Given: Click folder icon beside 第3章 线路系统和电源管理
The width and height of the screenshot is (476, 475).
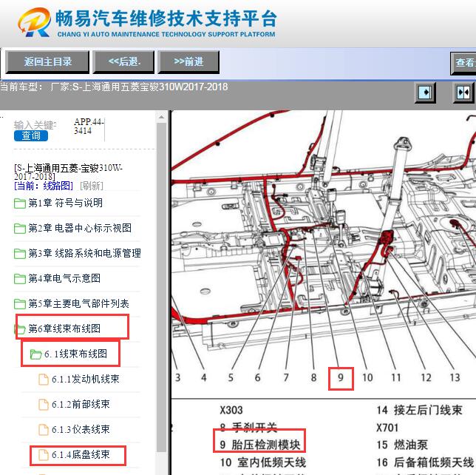Looking at the screenshot, I should point(20,254).
